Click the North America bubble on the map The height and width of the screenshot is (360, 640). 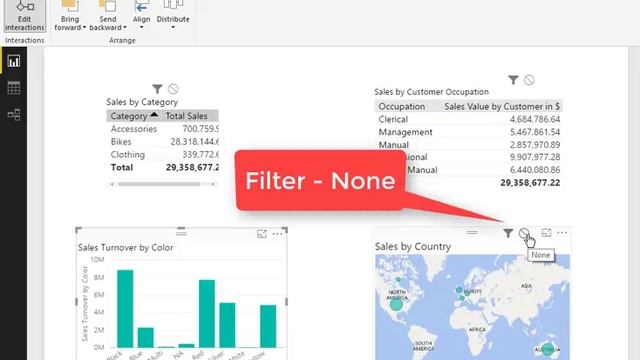coord(396,304)
